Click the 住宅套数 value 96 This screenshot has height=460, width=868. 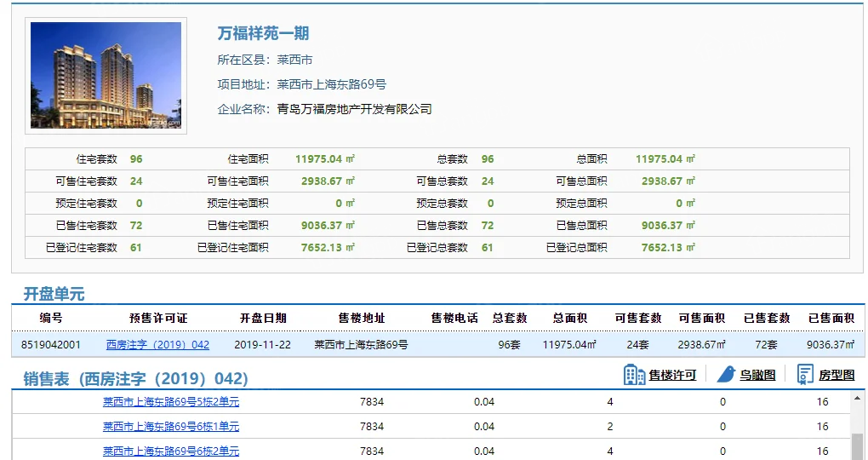[136, 159]
